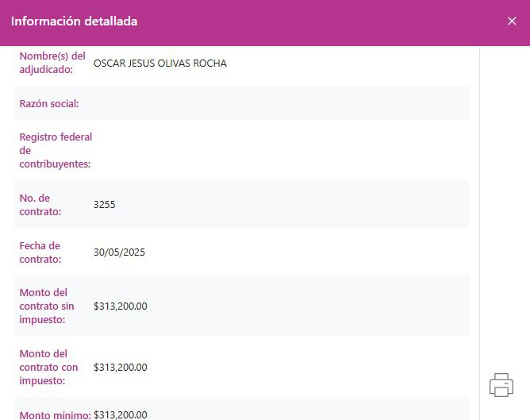
Task: Click the Razón social label
Action: coord(49,104)
